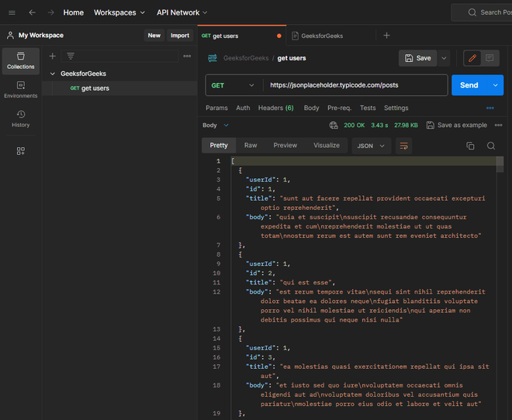512x420 pixels.
Task: Toggle line wrap in the response viewer
Action: pos(403,146)
